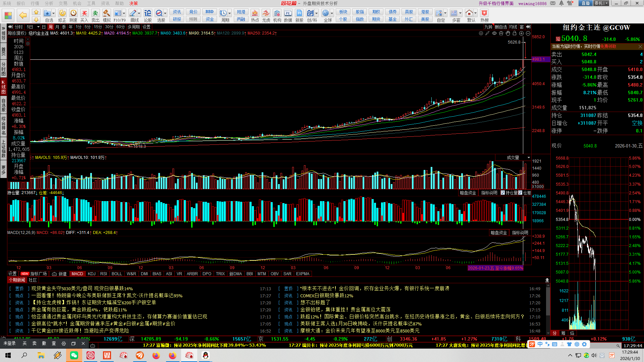Open the 5日 period dropdown arrow
This screenshot has width=644, height=362.
[x=38, y=27]
